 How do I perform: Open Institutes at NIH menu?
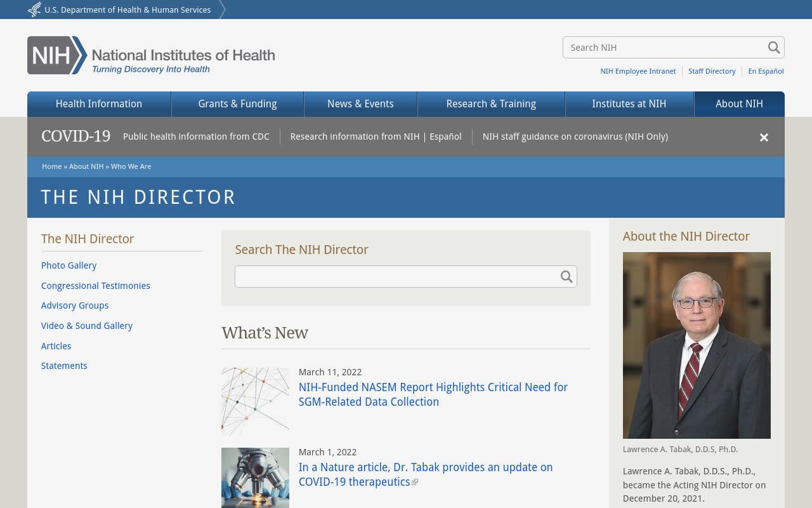[629, 104]
